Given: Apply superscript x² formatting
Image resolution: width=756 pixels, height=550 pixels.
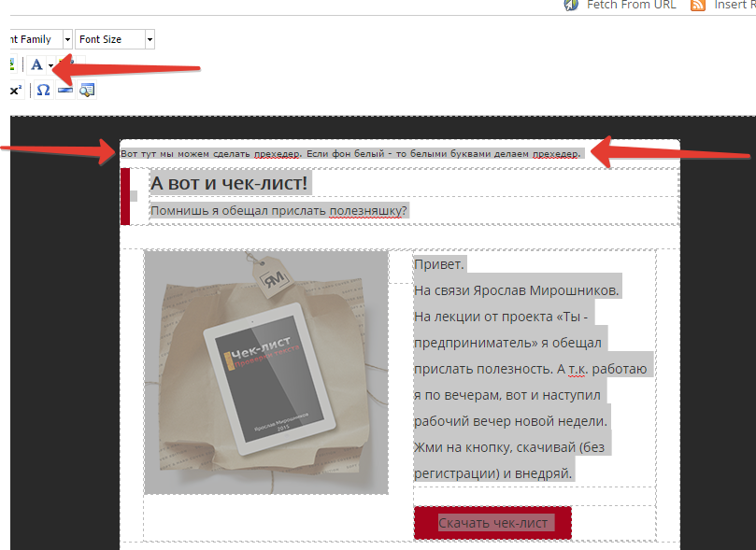Looking at the screenshot, I should tap(16, 90).
